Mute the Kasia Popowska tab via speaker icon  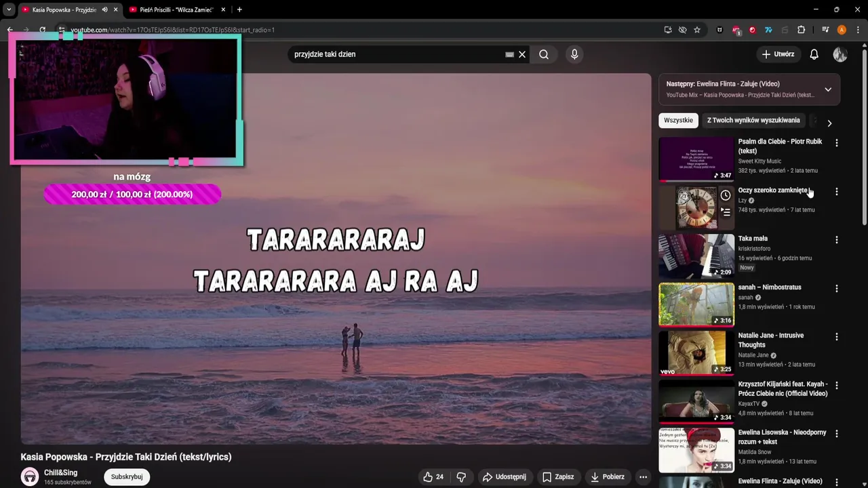pyautogui.click(x=104, y=9)
